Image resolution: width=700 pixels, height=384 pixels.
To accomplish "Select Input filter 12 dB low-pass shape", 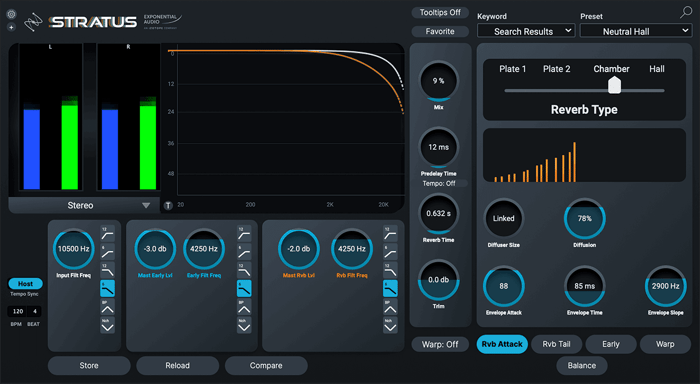I will pos(107,270).
